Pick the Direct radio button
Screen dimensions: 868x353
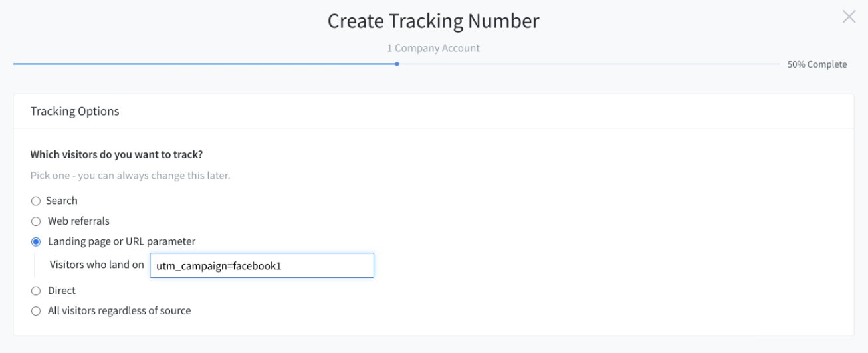[36, 291]
